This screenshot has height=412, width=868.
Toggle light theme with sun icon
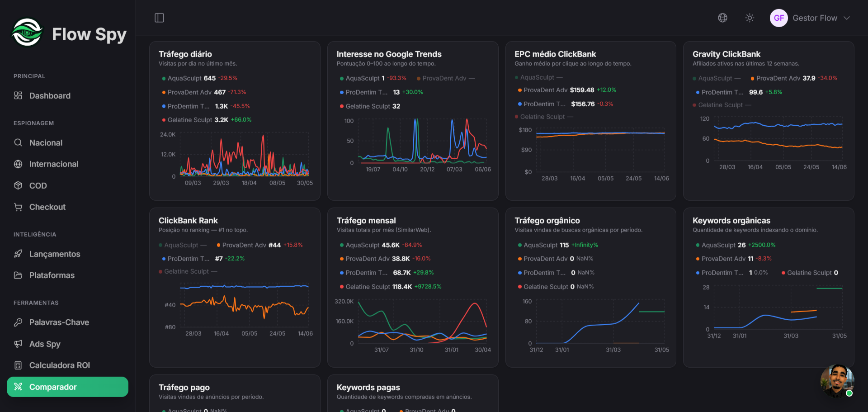(x=750, y=18)
